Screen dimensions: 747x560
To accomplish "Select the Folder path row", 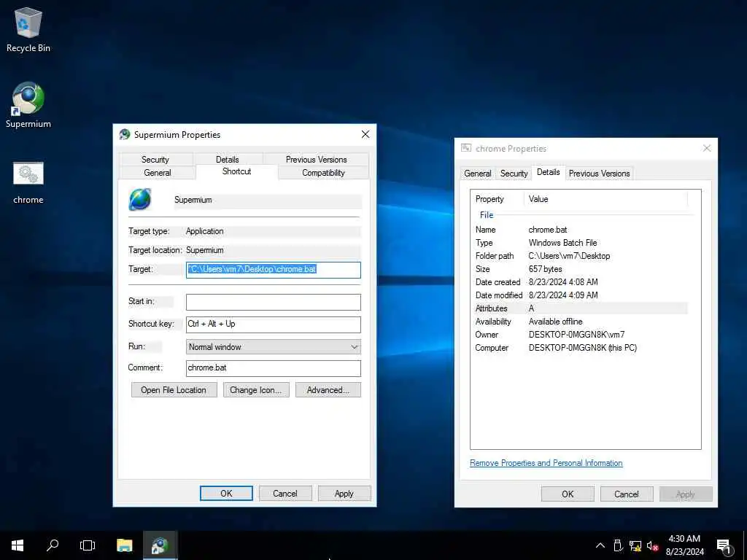I will pyautogui.click(x=581, y=256).
